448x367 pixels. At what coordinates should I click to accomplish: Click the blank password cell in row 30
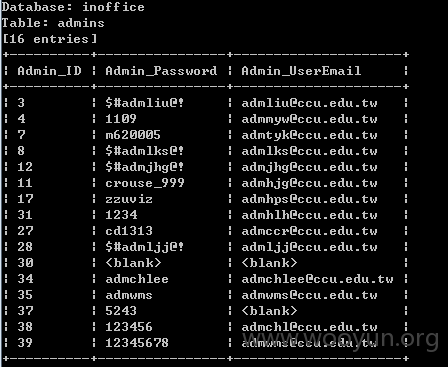(x=133, y=263)
